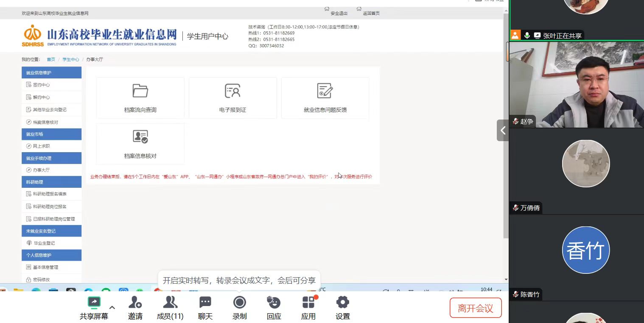
Task: Open 科研助理岗位报名 in the sidebar
Action: click(51, 206)
